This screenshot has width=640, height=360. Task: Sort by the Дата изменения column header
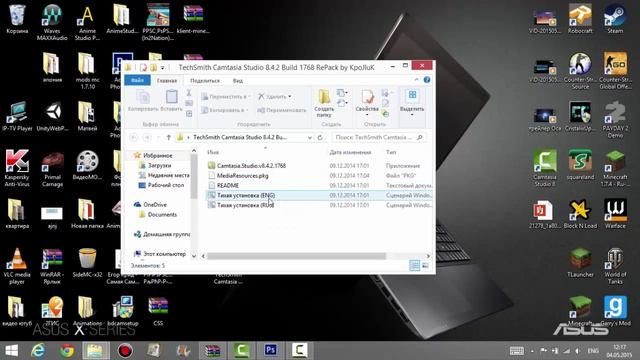350,152
